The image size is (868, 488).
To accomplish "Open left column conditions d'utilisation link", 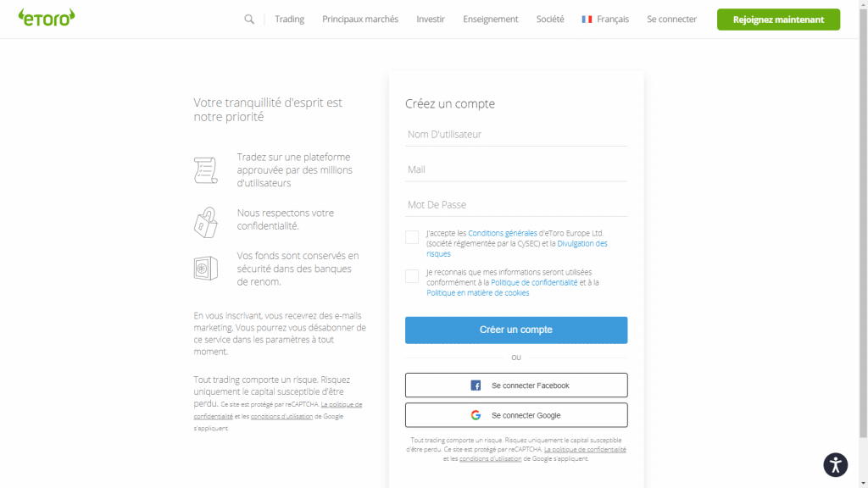I will [281, 417].
